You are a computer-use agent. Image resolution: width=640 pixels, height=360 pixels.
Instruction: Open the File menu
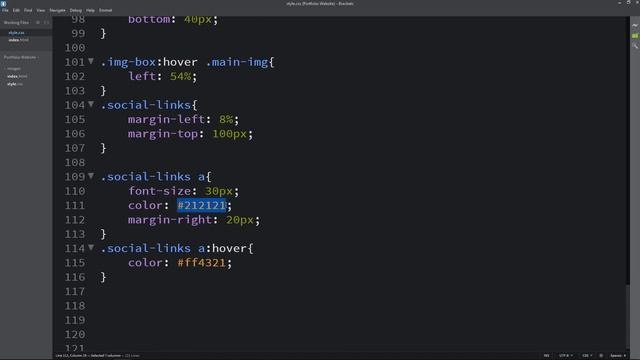(5, 10)
